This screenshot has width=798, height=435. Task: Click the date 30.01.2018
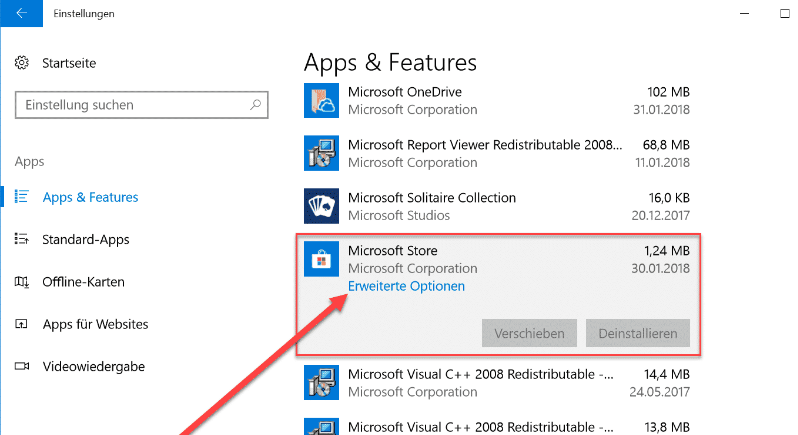coord(661,269)
